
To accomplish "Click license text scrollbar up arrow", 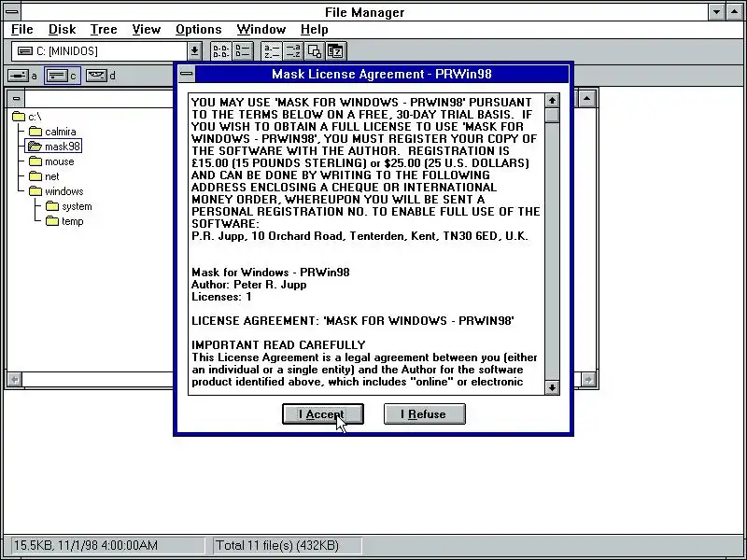I will (x=552, y=101).
